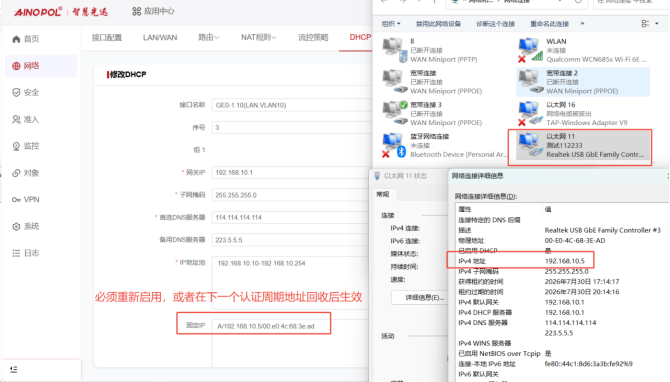Switch to the DHCP tab

(x=360, y=38)
